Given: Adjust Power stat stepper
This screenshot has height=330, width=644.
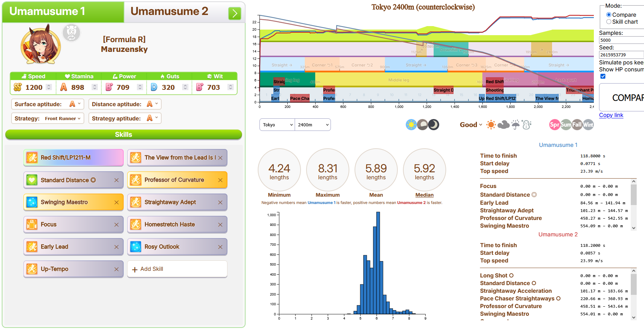Looking at the screenshot, I should point(140,87).
